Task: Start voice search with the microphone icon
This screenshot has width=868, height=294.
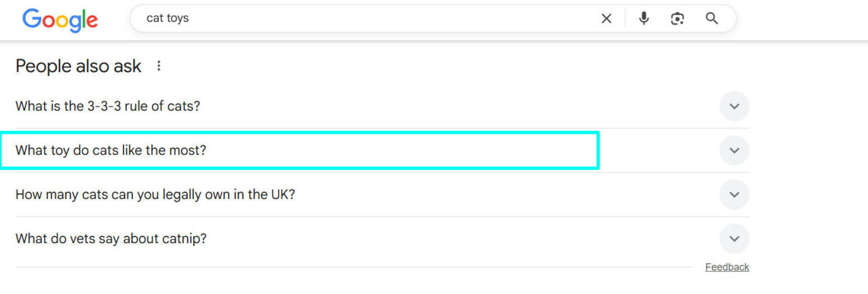Action: 644,19
